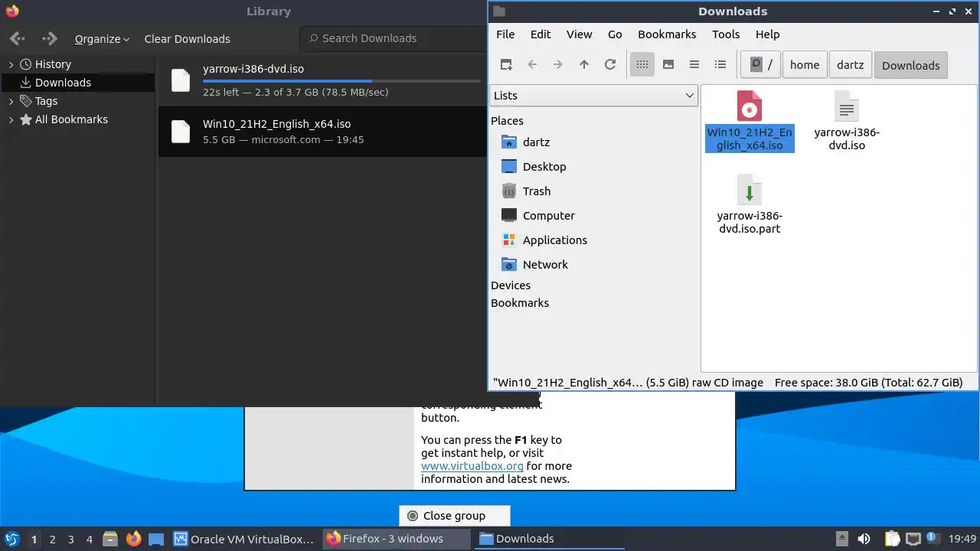Go back in the Library window
This screenshot has height=551, width=980.
click(x=17, y=38)
